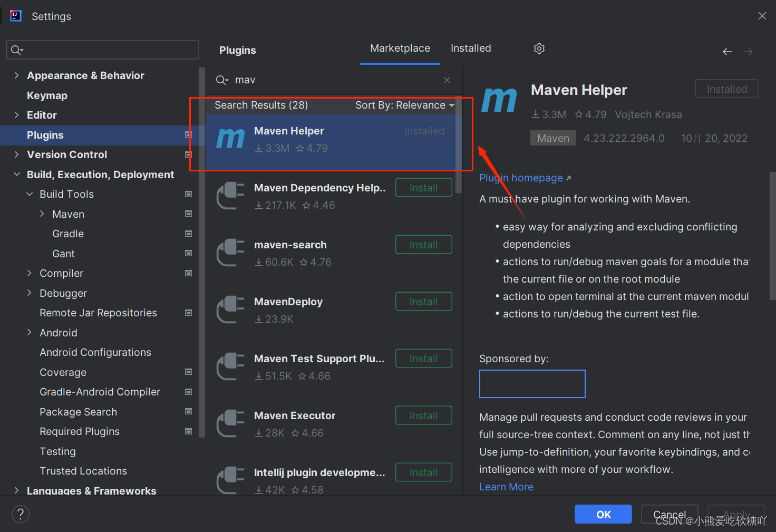Click the project-level icon beside Build Tools

188,194
